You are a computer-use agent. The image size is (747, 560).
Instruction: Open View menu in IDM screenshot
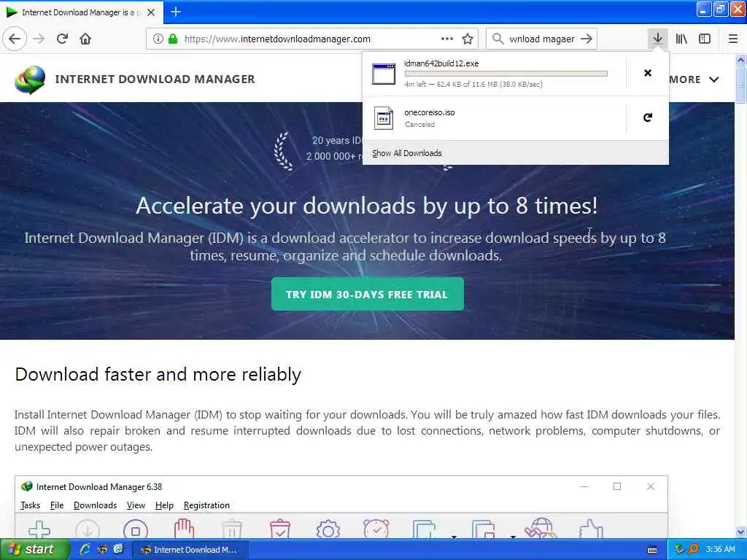pos(136,505)
